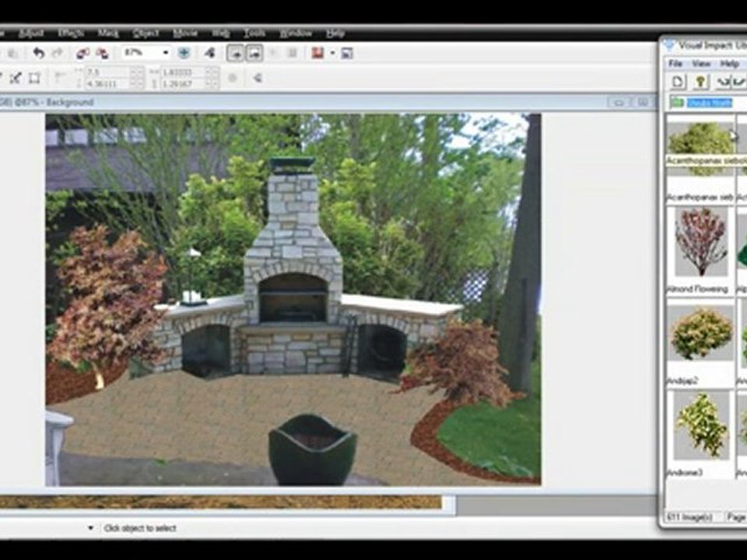This screenshot has height=560, width=747.
Task: Open the Window menu in the main menu bar
Action: coord(296,33)
